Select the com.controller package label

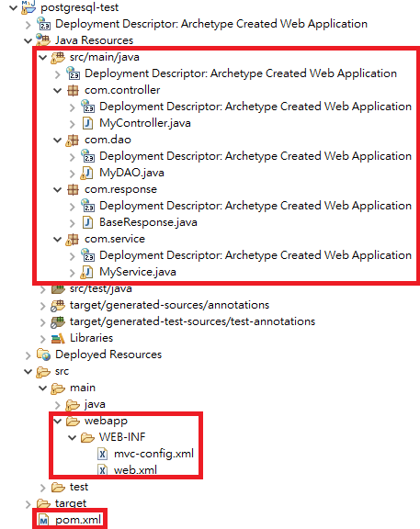122,90
